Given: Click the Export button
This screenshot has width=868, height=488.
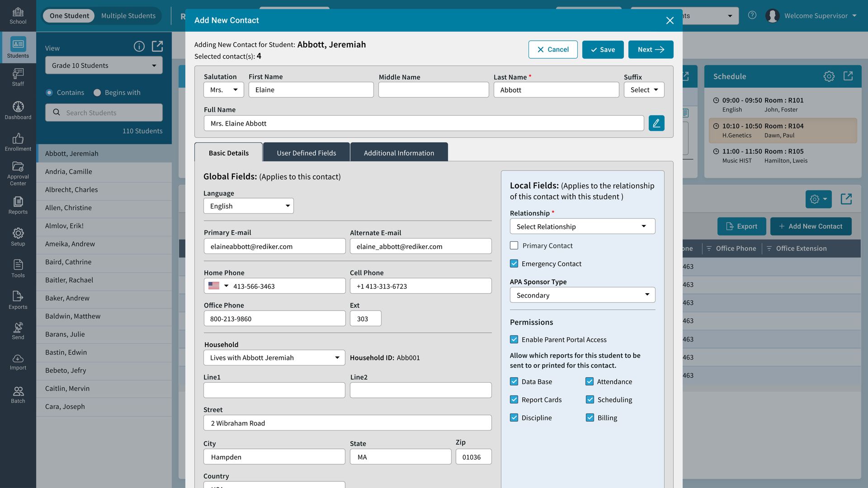Looking at the screenshot, I should [741, 226].
